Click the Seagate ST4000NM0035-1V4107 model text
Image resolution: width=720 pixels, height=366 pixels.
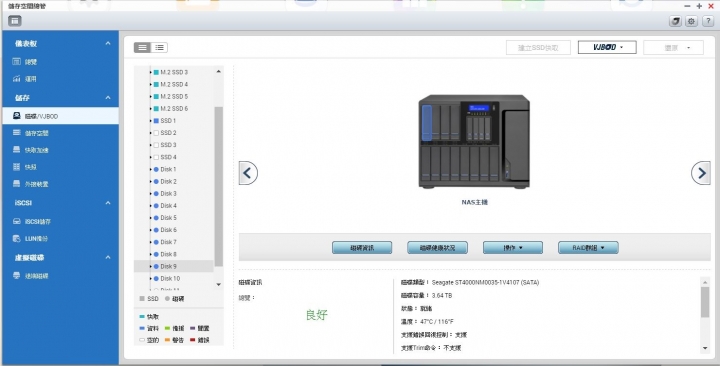(485, 282)
